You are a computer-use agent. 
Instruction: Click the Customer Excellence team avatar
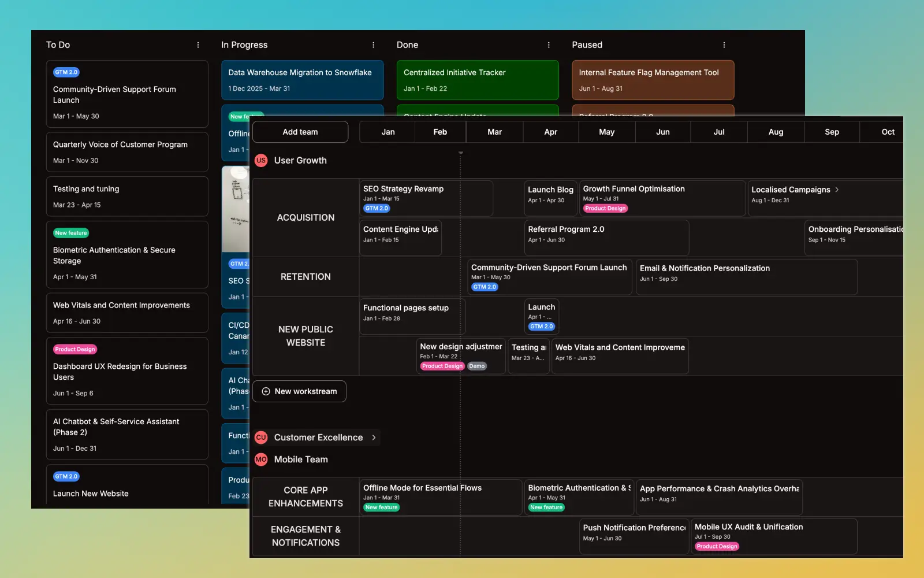point(261,438)
